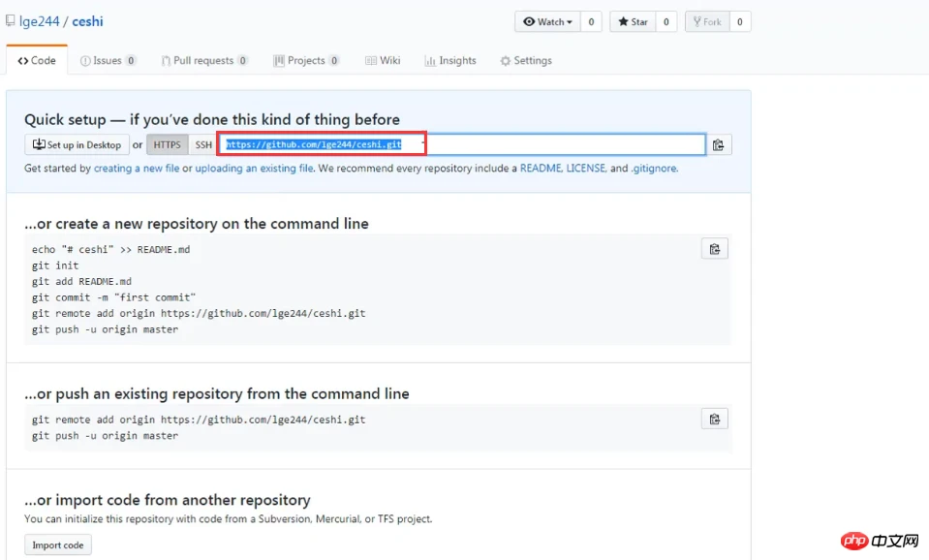Image resolution: width=929 pixels, height=560 pixels.
Task: Click the repository book icon beside lge244
Action: pyautogui.click(x=10, y=21)
